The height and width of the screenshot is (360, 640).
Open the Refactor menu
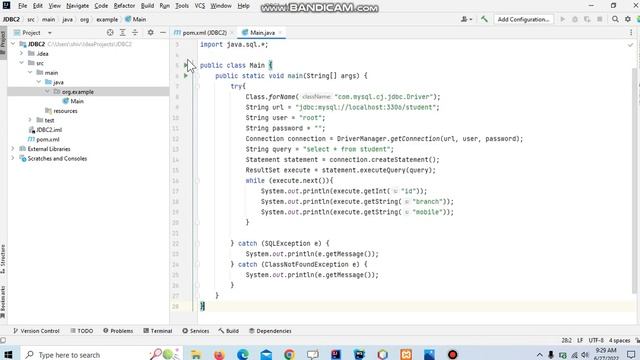[124, 6]
